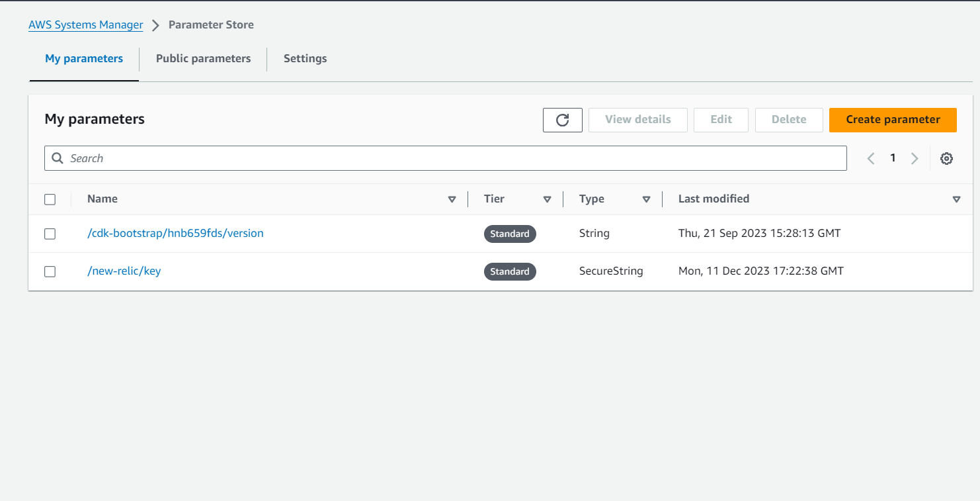Open the /cdk-bootstrap/hnb659fds/version parameter link
The height and width of the screenshot is (501, 980).
coord(175,233)
